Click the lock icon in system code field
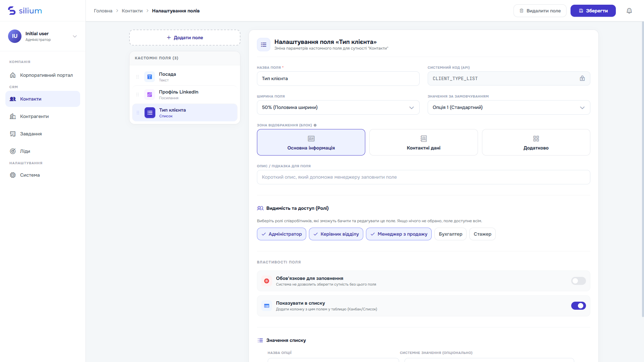 582,78
